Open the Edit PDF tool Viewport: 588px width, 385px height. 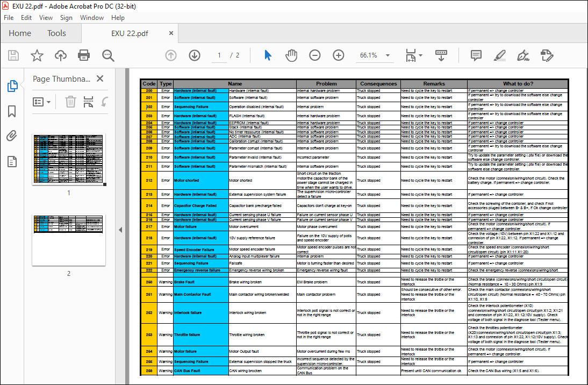click(547, 55)
